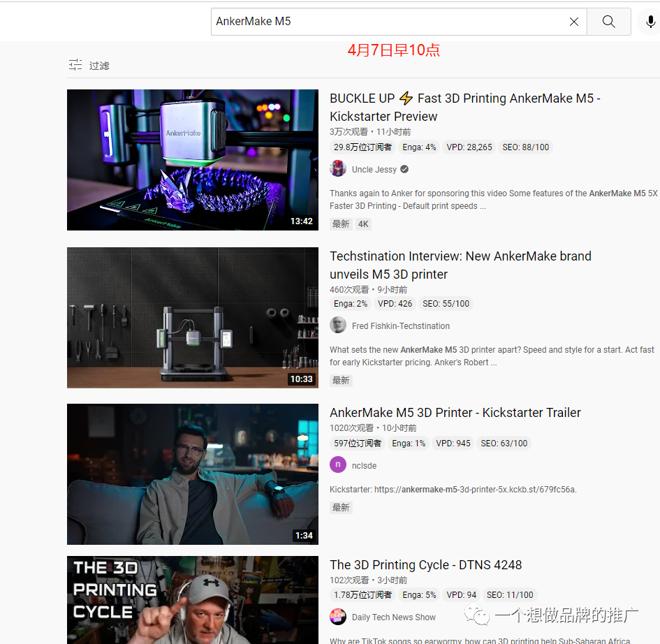Open the Techstination Interview video thumbnail
The width and height of the screenshot is (660, 644).
pyautogui.click(x=192, y=317)
